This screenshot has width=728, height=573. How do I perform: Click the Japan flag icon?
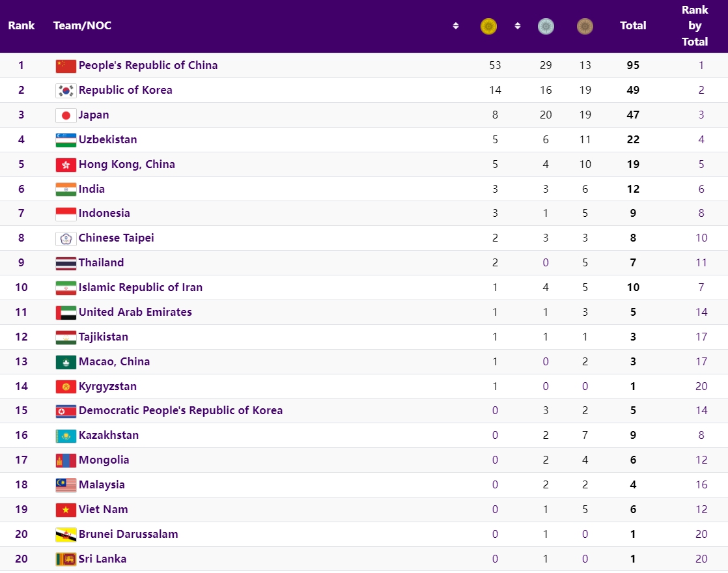[66, 115]
